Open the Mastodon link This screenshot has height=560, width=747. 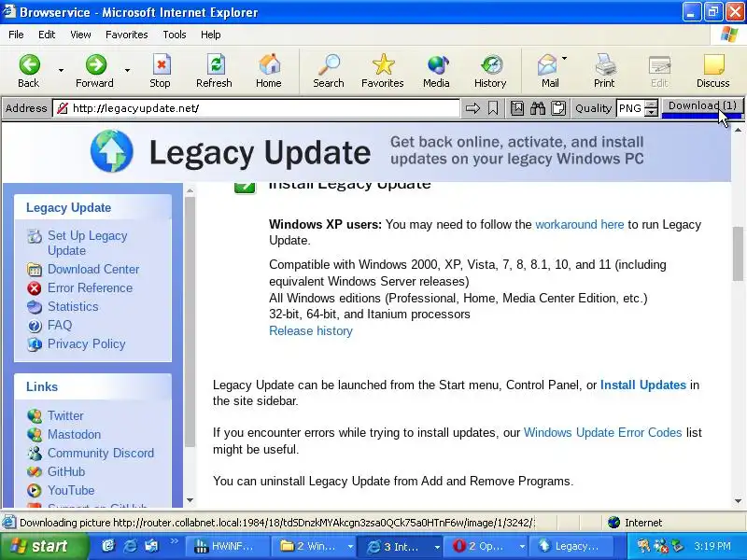tap(74, 434)
